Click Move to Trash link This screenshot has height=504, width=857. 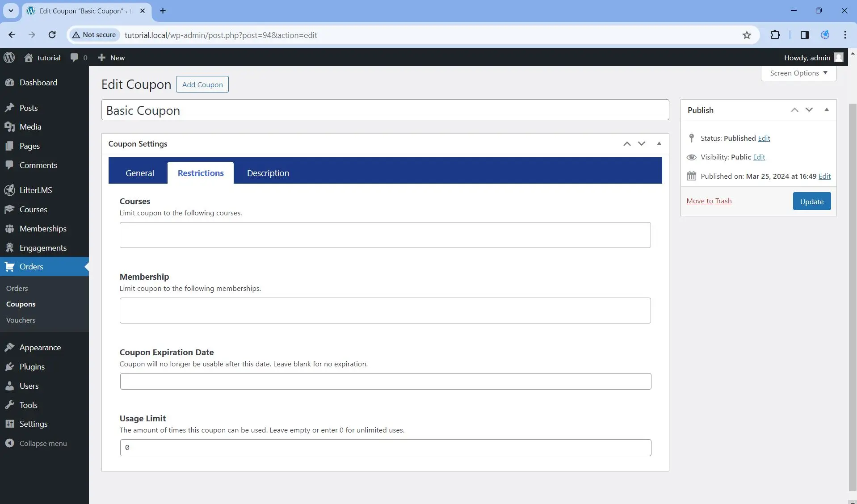tap(709, 201)
